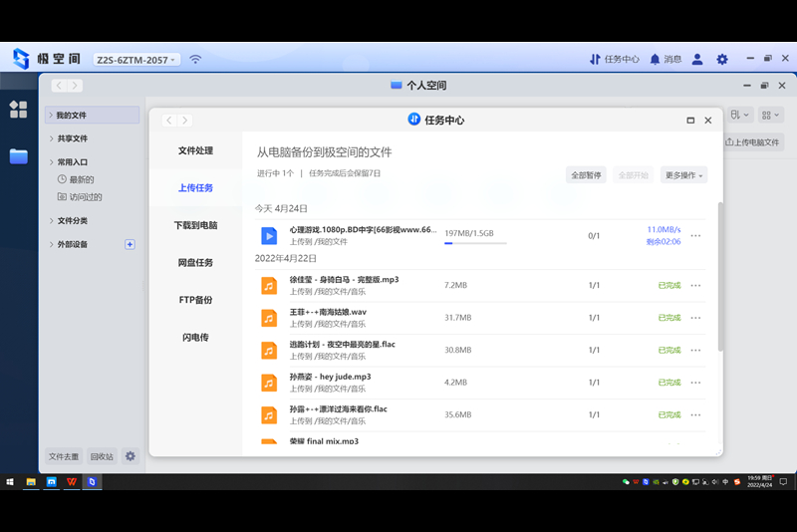Click the task list vertical scrollbar

[720, 277]
